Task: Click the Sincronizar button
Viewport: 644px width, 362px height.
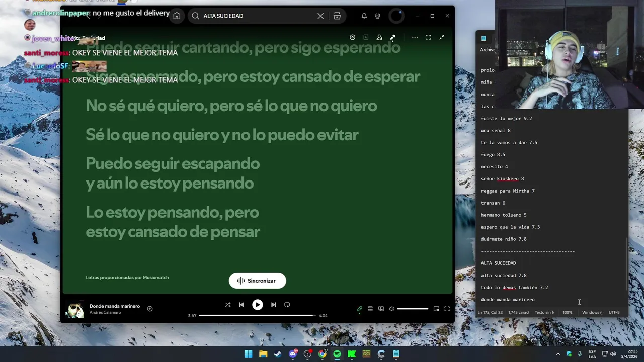Action: point(257,281)
